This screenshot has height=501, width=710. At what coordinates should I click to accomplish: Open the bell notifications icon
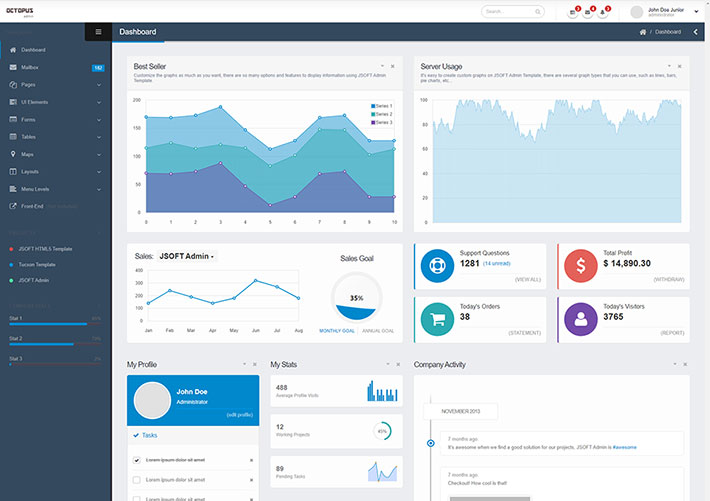[603, 12]
